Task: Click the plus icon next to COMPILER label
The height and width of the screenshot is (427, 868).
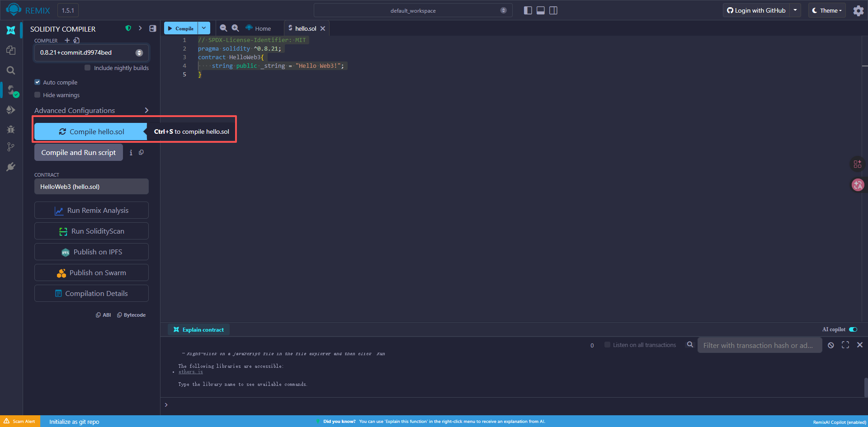Action: [x=67, y=40]
